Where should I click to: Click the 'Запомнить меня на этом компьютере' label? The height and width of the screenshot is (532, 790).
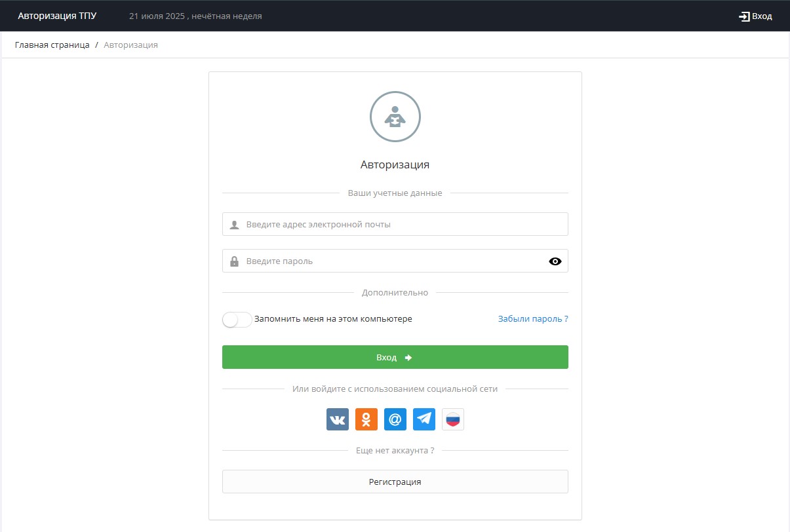333,319
